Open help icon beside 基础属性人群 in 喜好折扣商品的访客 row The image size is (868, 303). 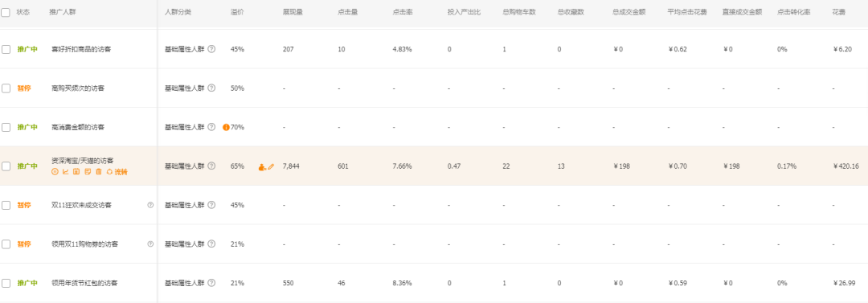[x=211, y=49]
